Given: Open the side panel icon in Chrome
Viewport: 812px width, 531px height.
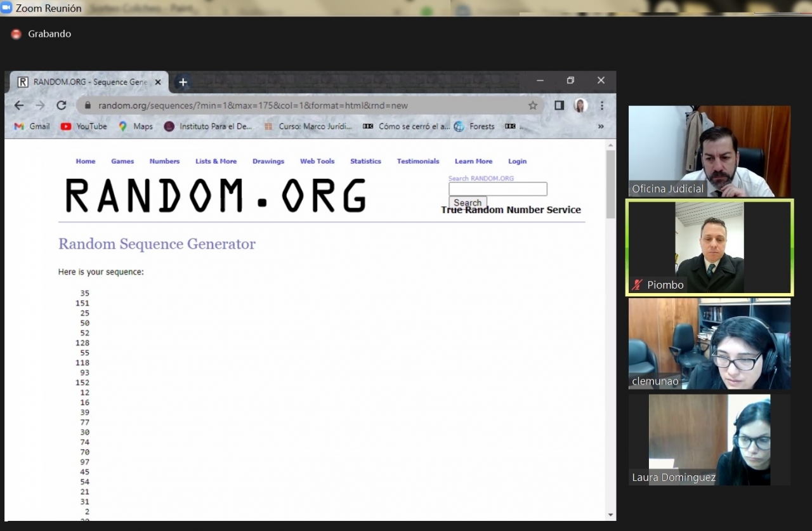Looking at the screenshot, I should point(559,105).
